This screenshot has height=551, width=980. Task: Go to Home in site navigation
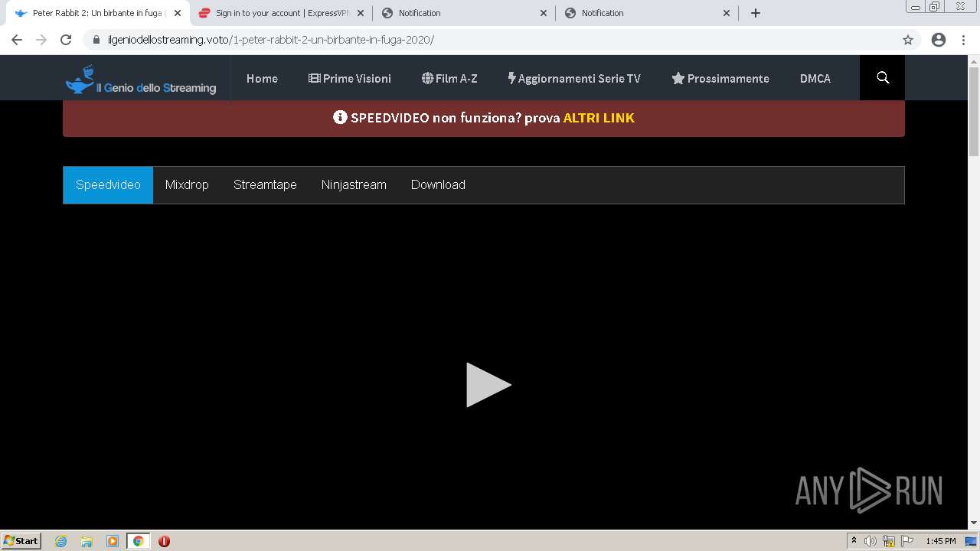click(262, 78)
